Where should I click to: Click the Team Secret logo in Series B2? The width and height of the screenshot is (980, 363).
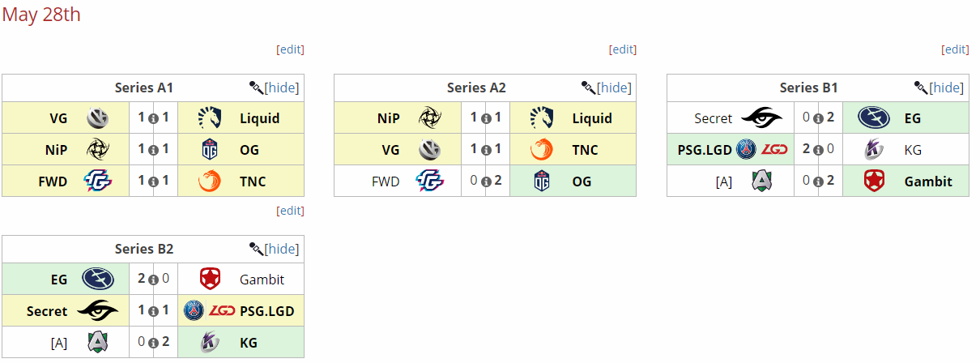pos(97,311)
